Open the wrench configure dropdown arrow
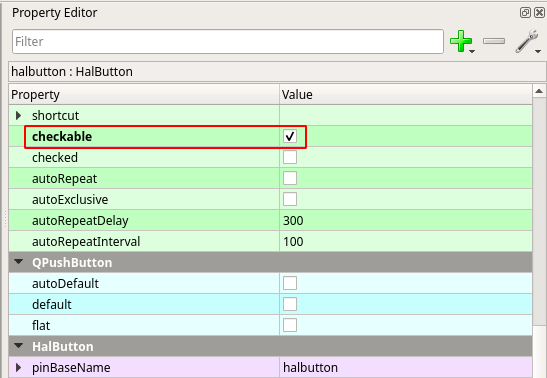This screenshot has height=378, width=547. pos(538,52)
